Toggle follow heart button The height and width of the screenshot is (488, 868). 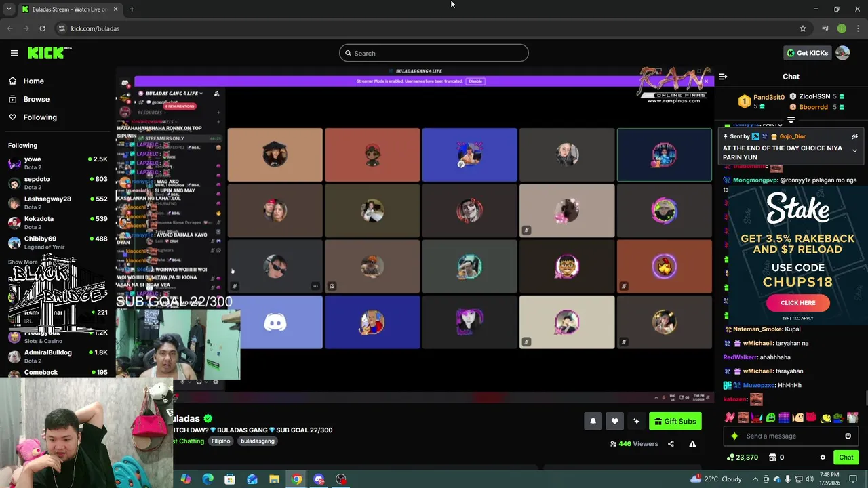pyautogui.click(x=614, y=421)
